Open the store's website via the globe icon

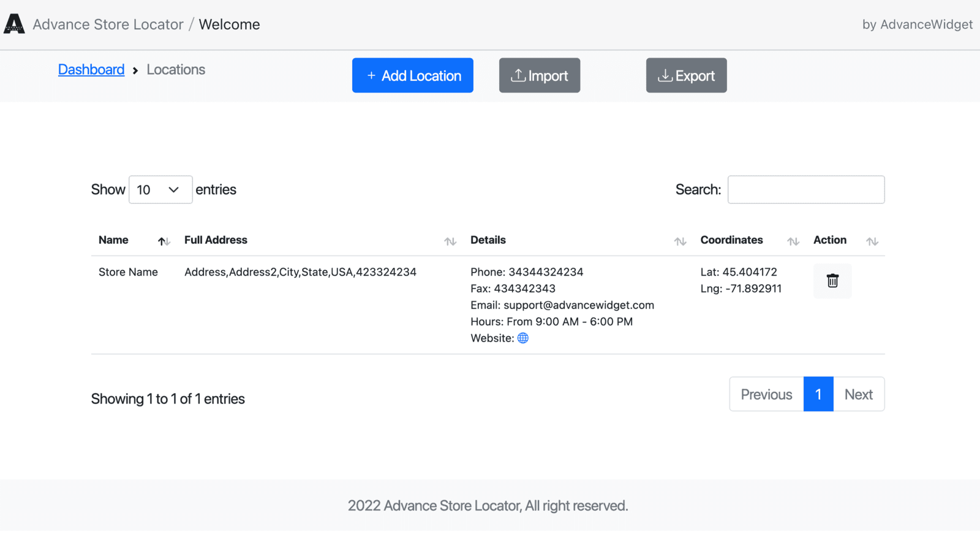tap(522, 338)
